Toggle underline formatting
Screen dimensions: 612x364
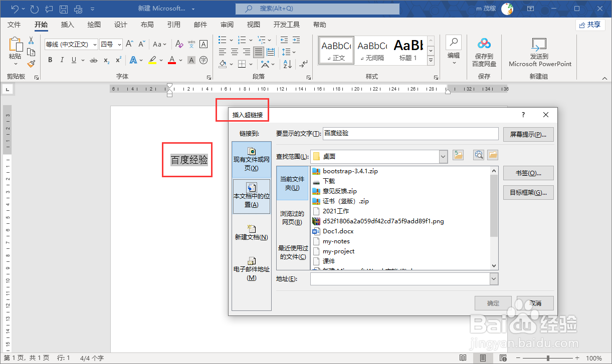[74, 60]
